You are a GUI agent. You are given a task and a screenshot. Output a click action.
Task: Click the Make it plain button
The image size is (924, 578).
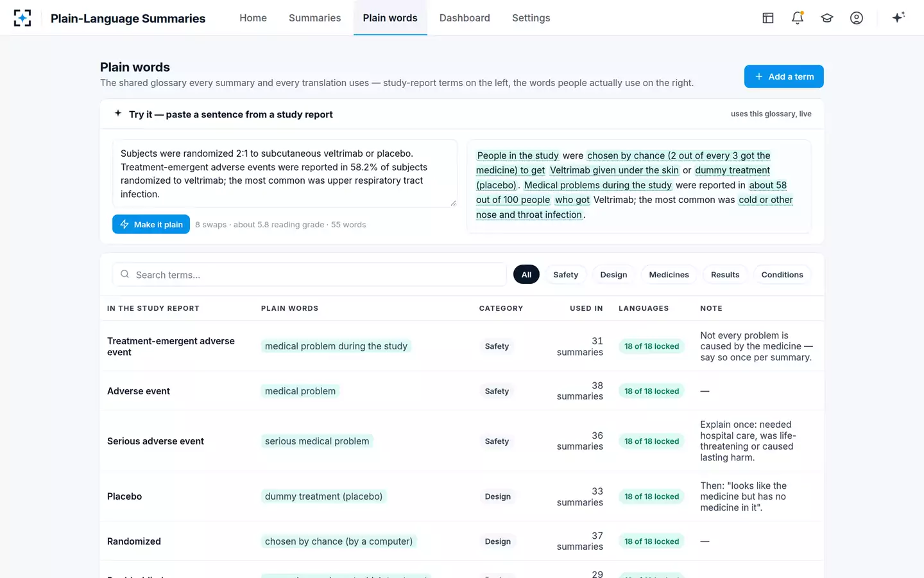coord(151,224)
